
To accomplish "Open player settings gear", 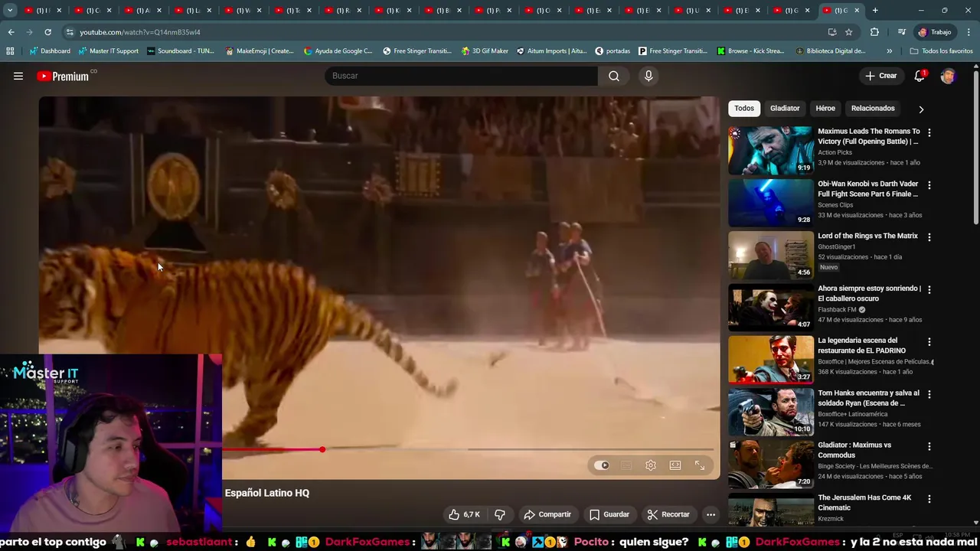I will coord(651,465).
